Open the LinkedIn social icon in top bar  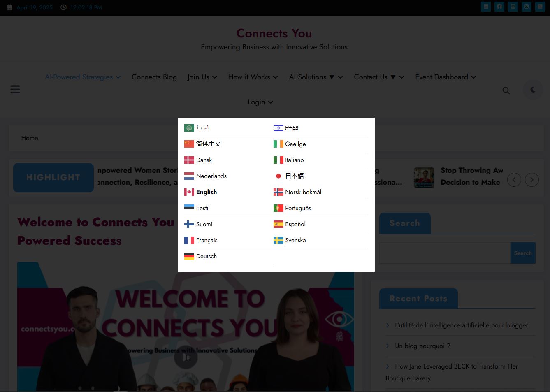point(486,7)
